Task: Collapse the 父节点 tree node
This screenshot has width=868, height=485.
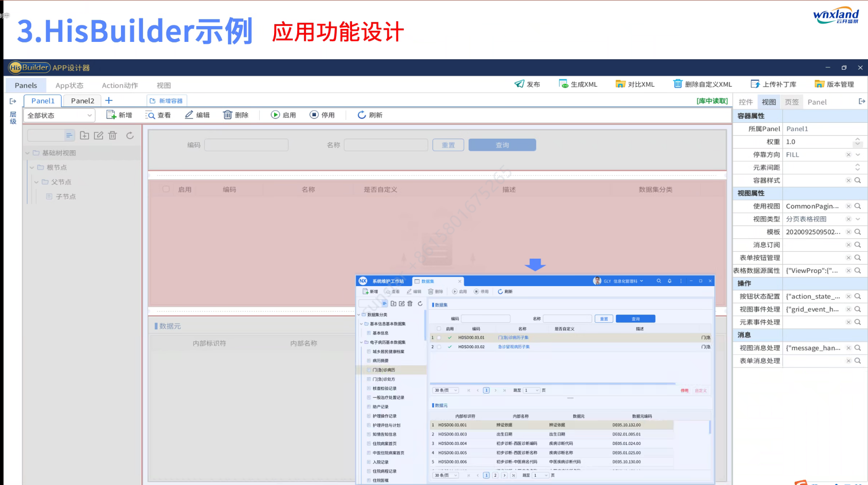Action: 36,182
